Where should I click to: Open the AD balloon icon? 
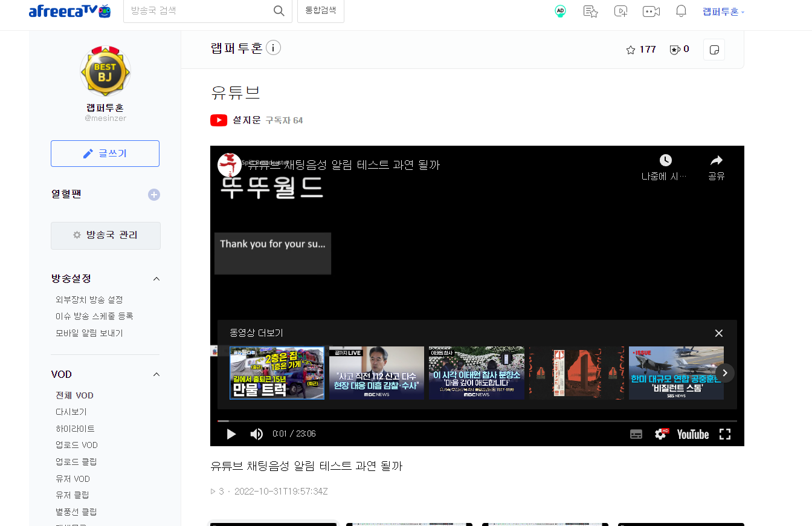561,11
